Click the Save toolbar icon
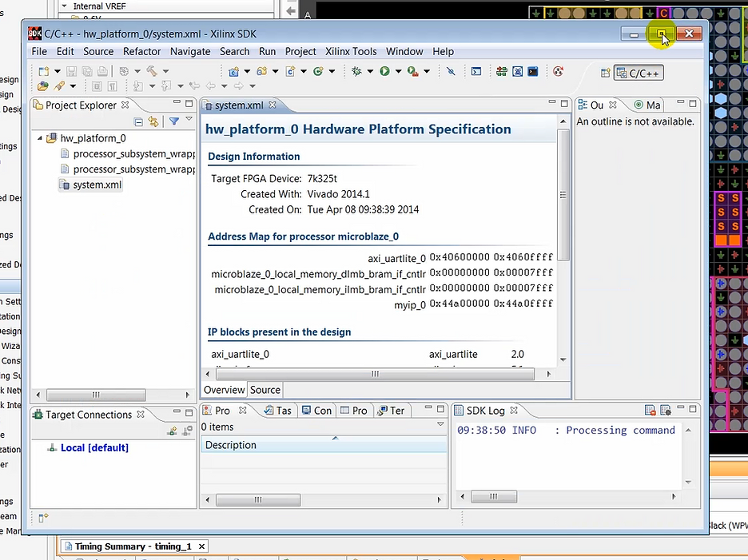This screenshot has width=748, height=560. coord(72,71)
